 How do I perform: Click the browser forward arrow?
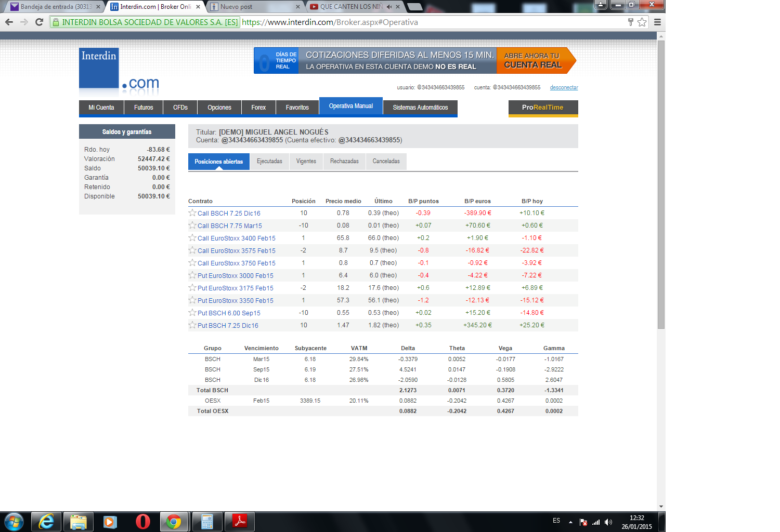click(24, 22)
